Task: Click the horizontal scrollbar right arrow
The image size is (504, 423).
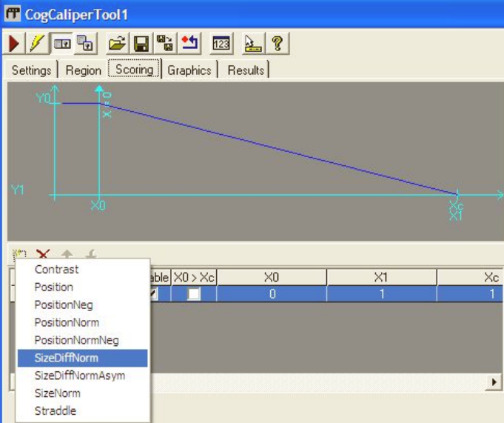Action: coord(494,382)
